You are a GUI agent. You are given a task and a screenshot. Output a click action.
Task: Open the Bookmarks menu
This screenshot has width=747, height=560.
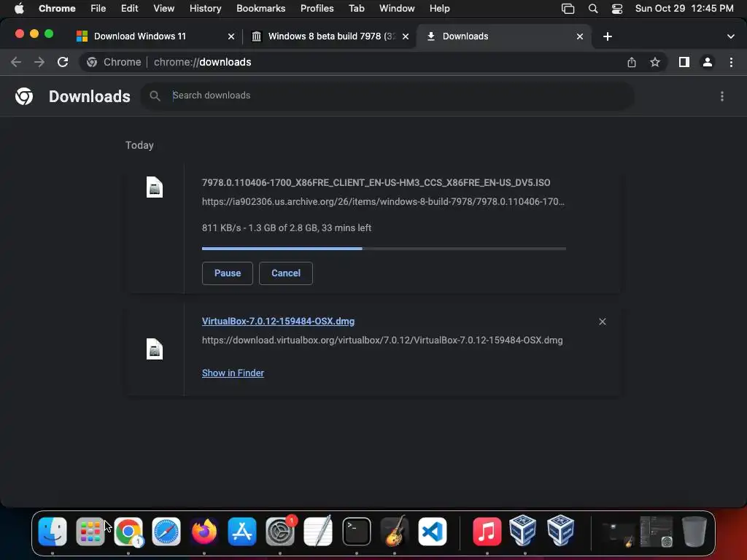(x=260, y=8)
